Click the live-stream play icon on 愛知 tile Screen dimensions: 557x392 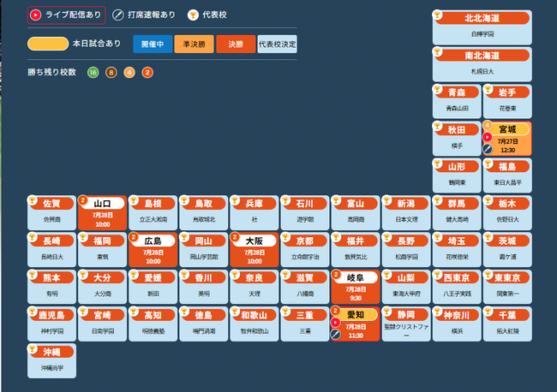(335, 323)
